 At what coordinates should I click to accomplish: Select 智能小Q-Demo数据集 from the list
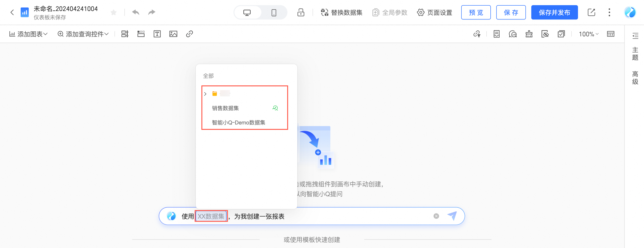click(238, 122)
